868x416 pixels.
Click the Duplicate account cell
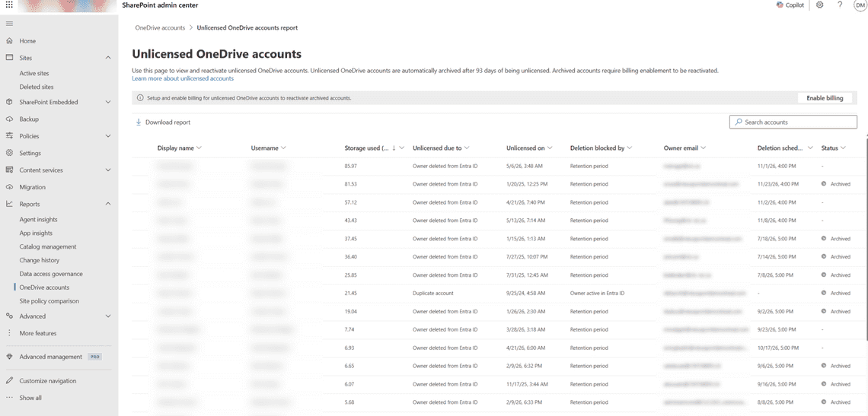(433, 294)
